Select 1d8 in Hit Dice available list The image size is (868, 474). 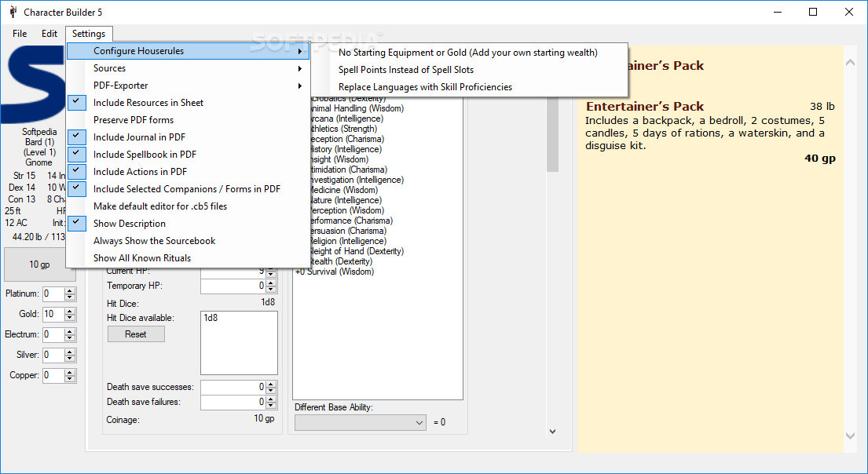[211, 318]
